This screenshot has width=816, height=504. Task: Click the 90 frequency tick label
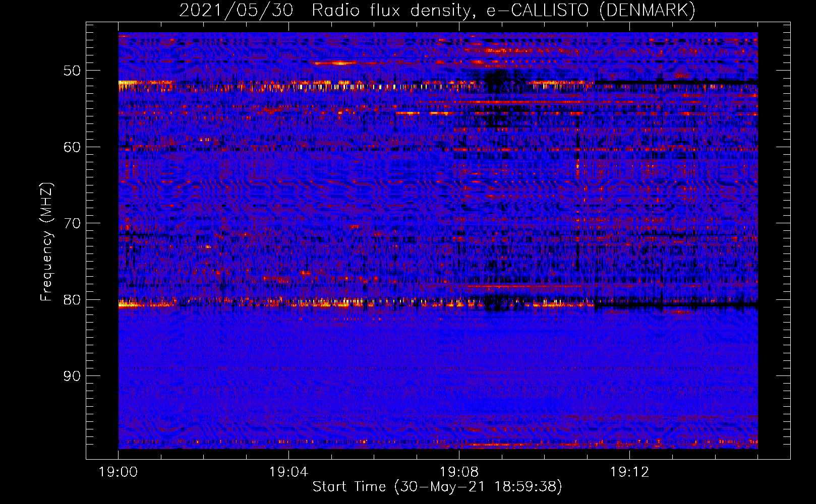pos(72,376)
